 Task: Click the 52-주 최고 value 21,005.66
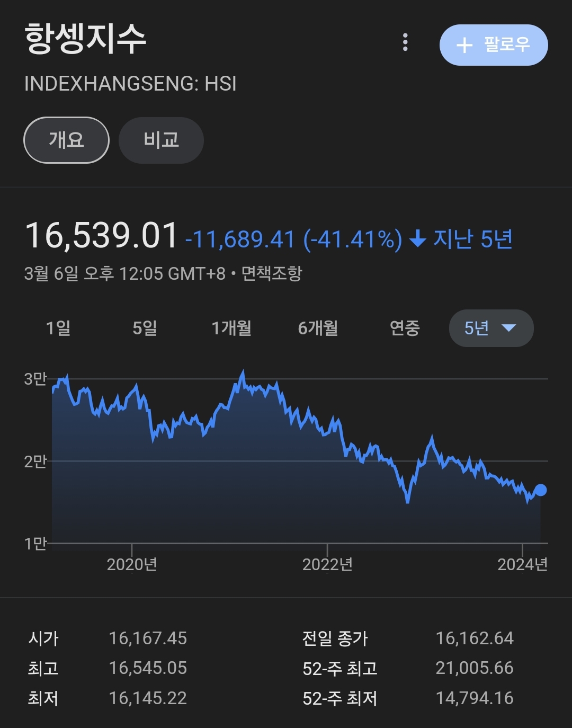tap(475, 668)
